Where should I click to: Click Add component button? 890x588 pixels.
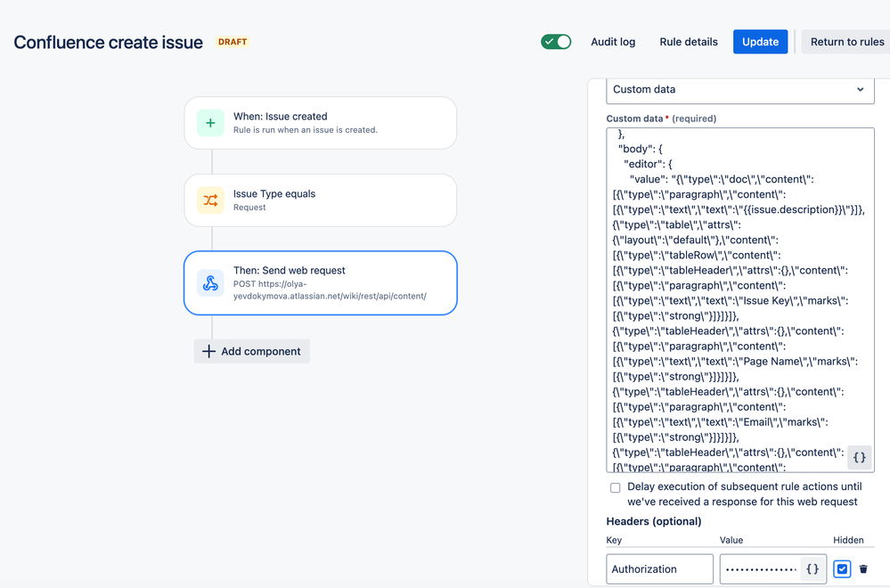pos(252,351)
